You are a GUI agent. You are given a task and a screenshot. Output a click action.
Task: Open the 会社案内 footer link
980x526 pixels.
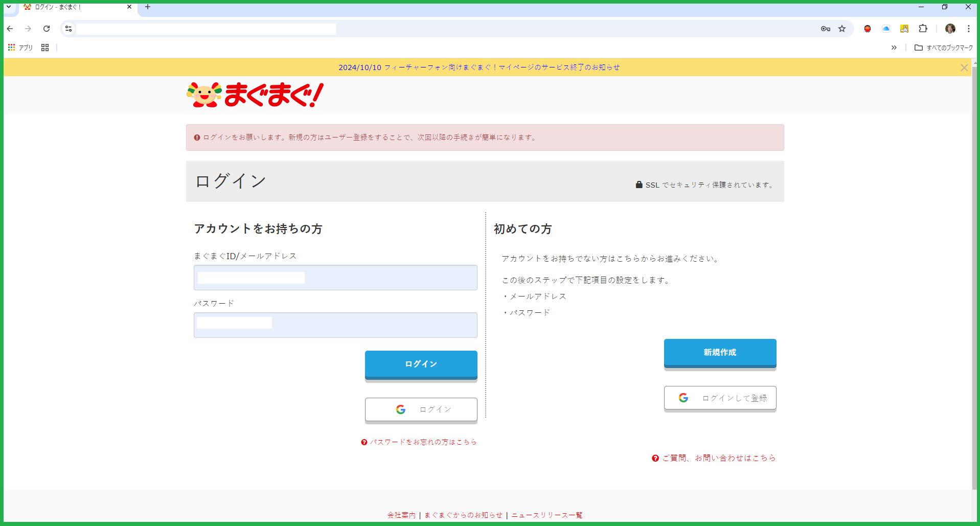coord(401,515)
